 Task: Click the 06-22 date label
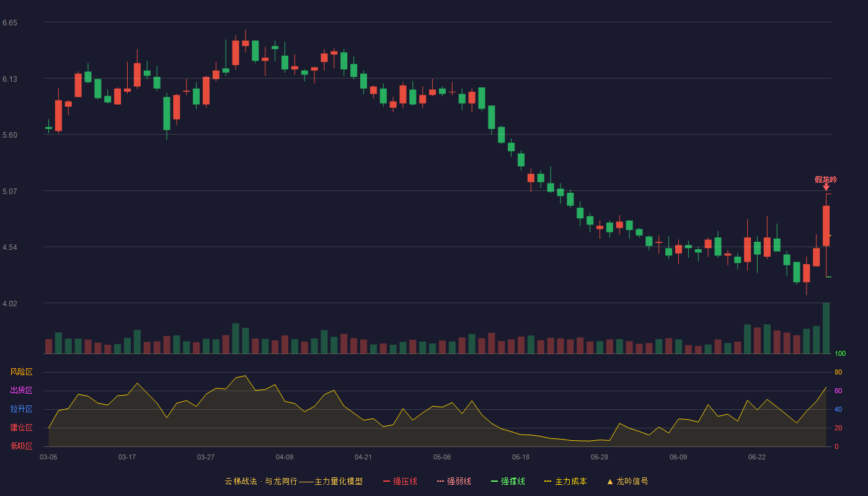pyautogui.click(x=757, y=457)
